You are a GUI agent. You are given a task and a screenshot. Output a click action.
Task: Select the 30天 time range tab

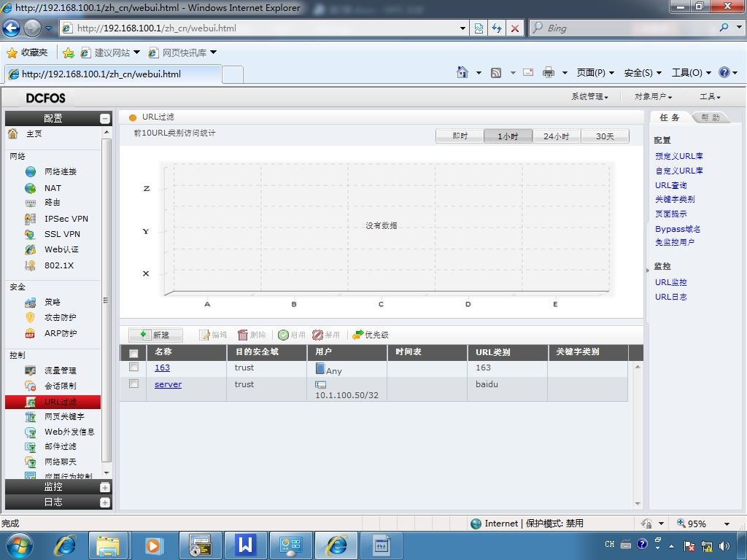click(x=605, y=136)
